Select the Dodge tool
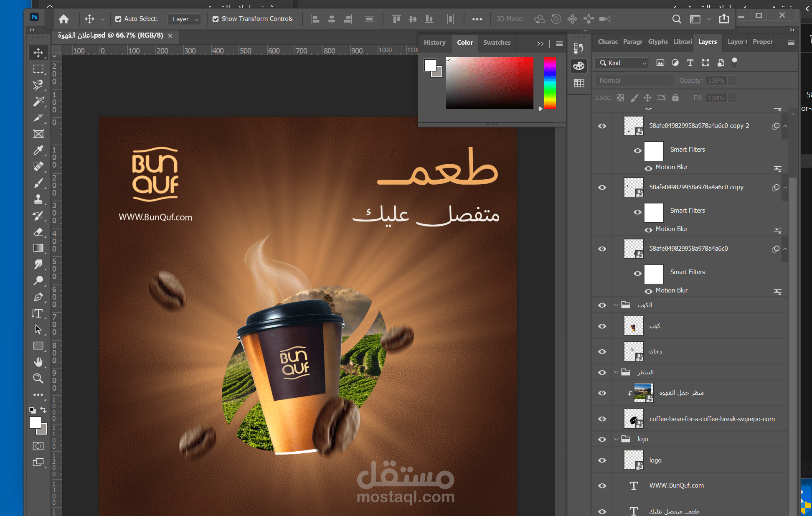 point(38,281)
